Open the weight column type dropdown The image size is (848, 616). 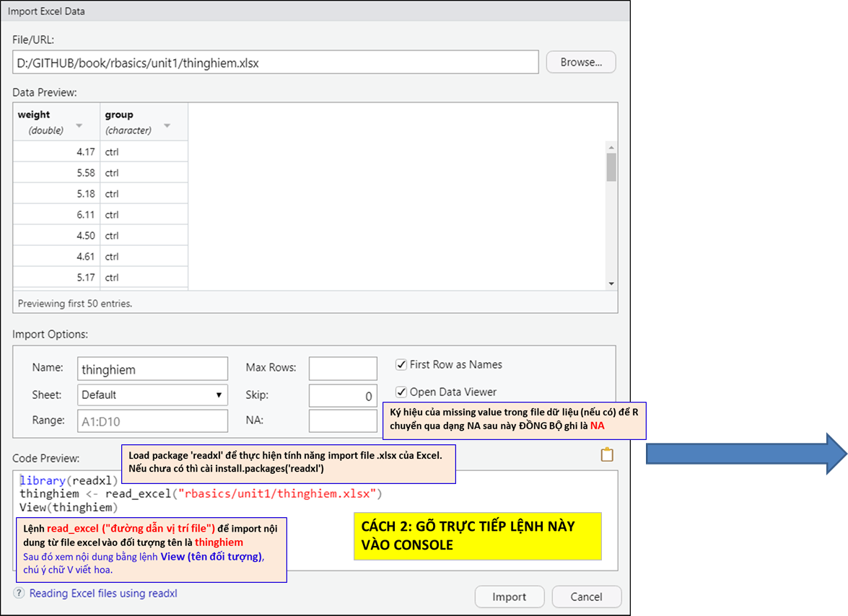(x=79, y=126)
